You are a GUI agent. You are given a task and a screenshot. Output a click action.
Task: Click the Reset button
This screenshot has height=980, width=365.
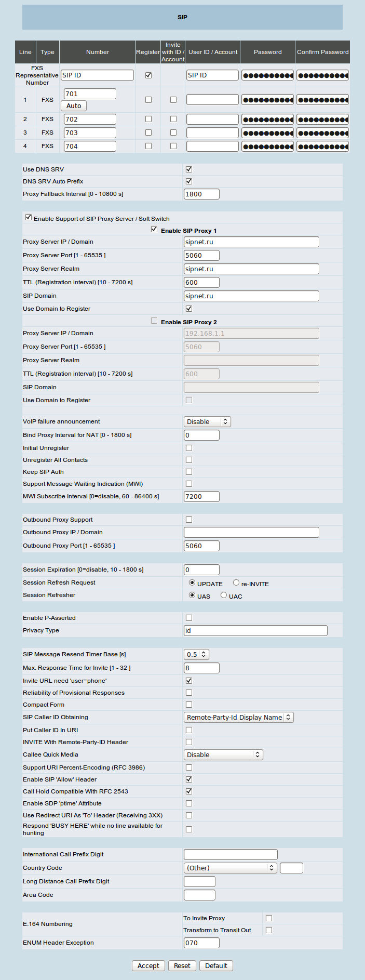[182, 965]
